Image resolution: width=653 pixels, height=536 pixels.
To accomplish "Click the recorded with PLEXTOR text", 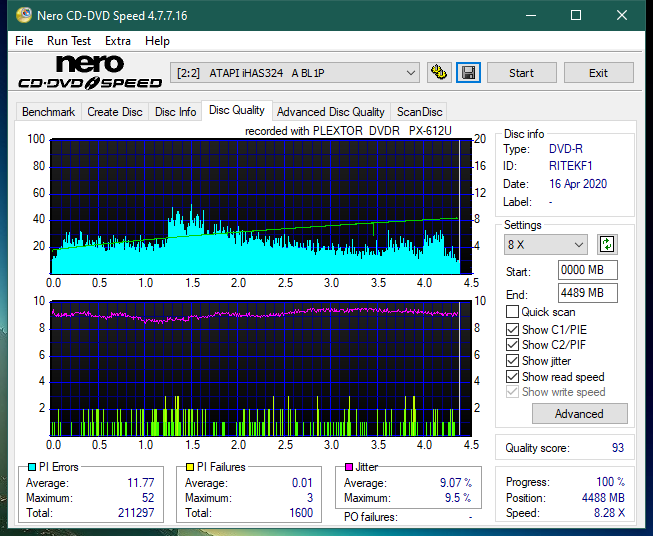I will click(x=348, y=131).
